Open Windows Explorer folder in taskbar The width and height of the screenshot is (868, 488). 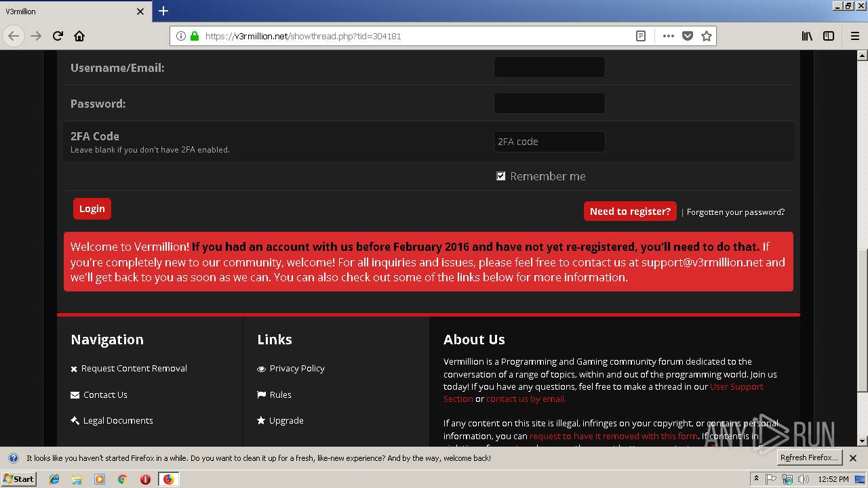click(x=77, y=479)
